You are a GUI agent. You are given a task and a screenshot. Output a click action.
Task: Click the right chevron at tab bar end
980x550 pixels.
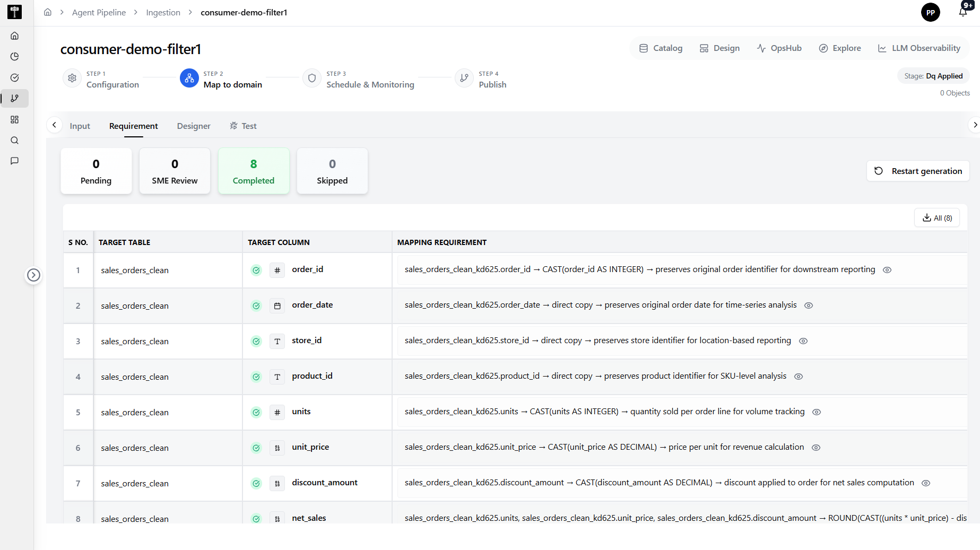pyautogui.click(x=975, y=125)
